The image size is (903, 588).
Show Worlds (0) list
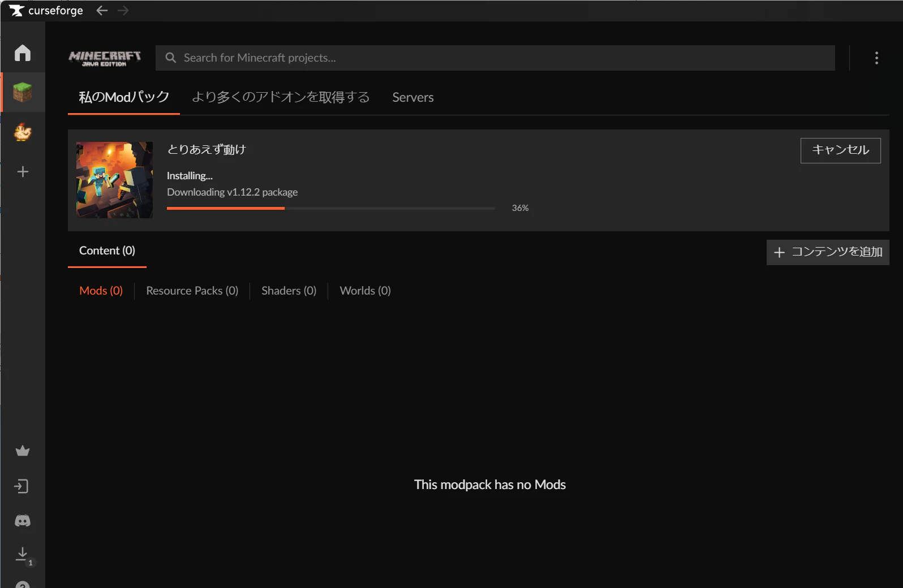coord(365,291)
